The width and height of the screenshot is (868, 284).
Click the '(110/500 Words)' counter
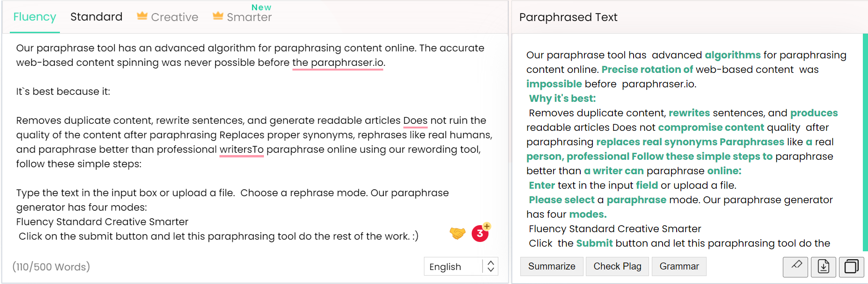[51, 267]
